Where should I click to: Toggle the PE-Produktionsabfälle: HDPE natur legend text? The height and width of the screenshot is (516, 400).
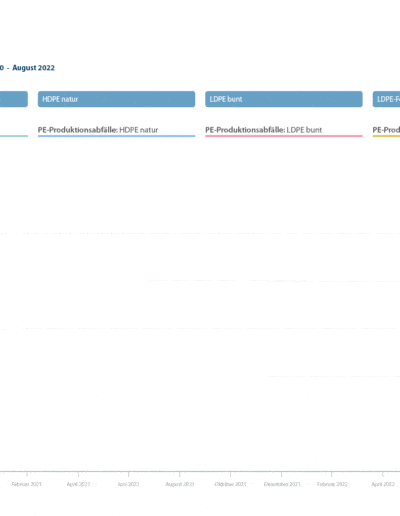pyautogui.click(x=98, y=130)
